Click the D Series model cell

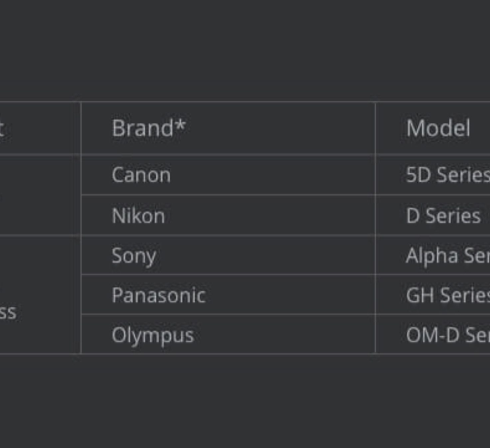click(x=443, y=216)
